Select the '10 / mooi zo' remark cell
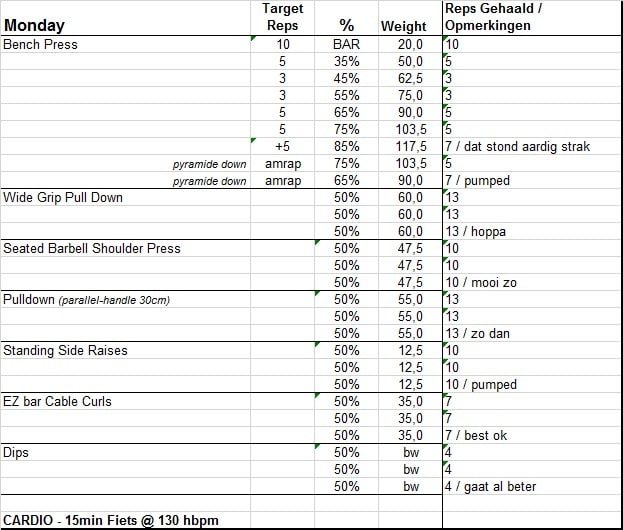 [481, 282]
